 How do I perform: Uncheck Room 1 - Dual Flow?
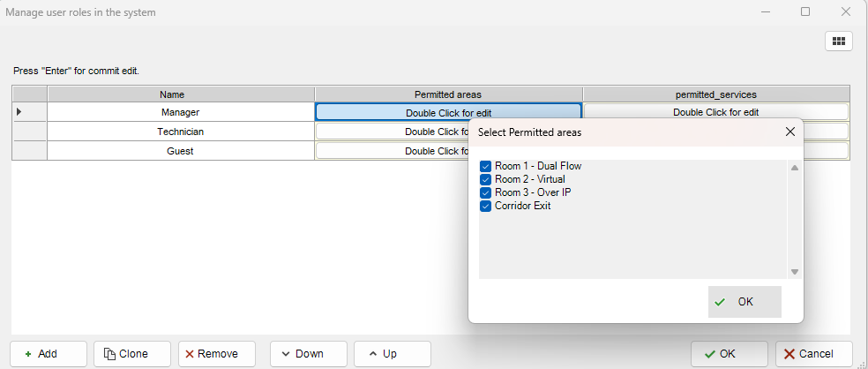pyautogui.click(x=485, y=167)
